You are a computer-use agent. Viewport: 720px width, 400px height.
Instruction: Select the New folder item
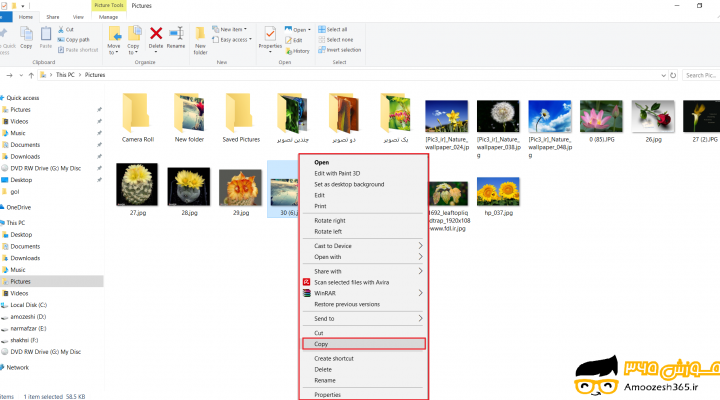(x=189, y=118)
